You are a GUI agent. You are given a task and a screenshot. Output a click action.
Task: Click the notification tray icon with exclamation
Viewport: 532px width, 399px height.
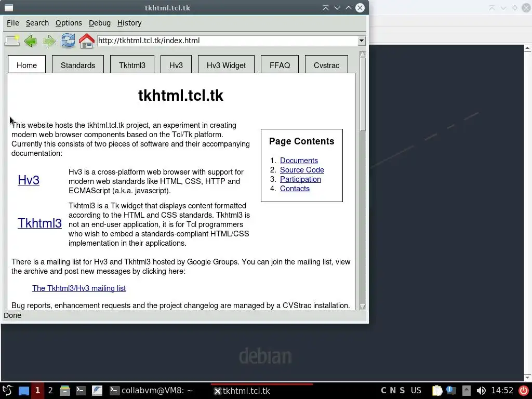tap(451, 391)
